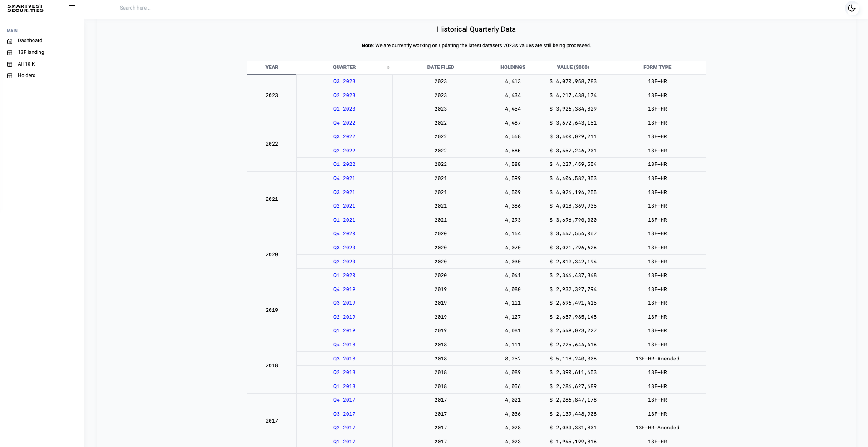Open 13F landing page
This screenshot has width=868, height=447.
(x=31, y=53)
